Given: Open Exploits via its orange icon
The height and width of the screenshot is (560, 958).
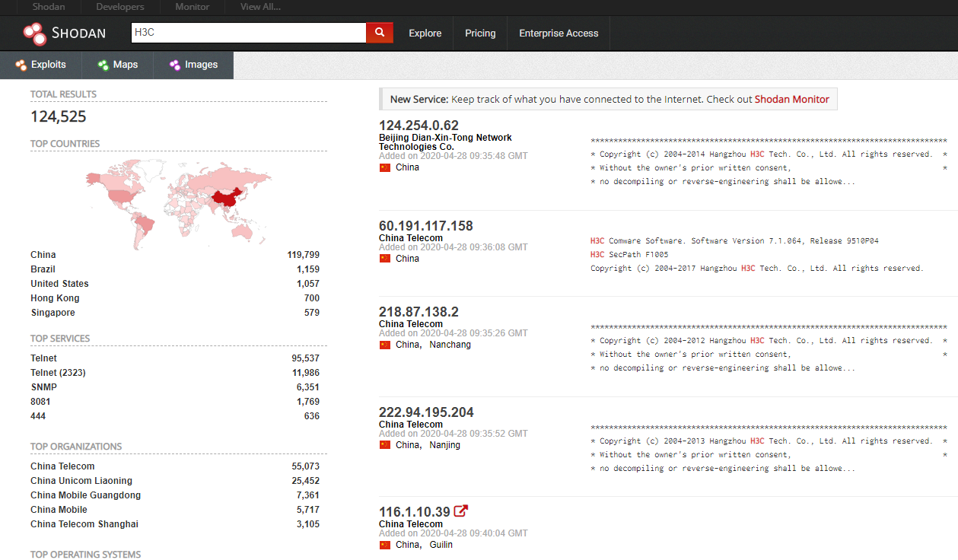Looking at the screenshot, I should click(21, 65).
